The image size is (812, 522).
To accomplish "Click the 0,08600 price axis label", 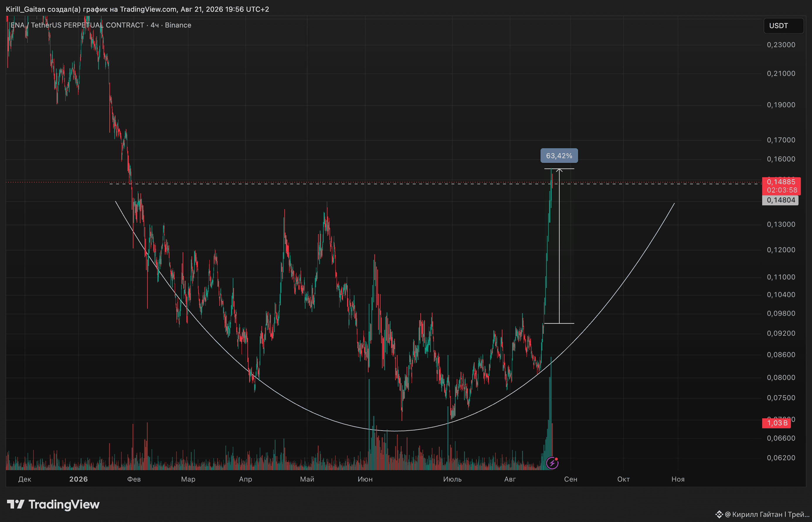I will click(x=781, y=354).
